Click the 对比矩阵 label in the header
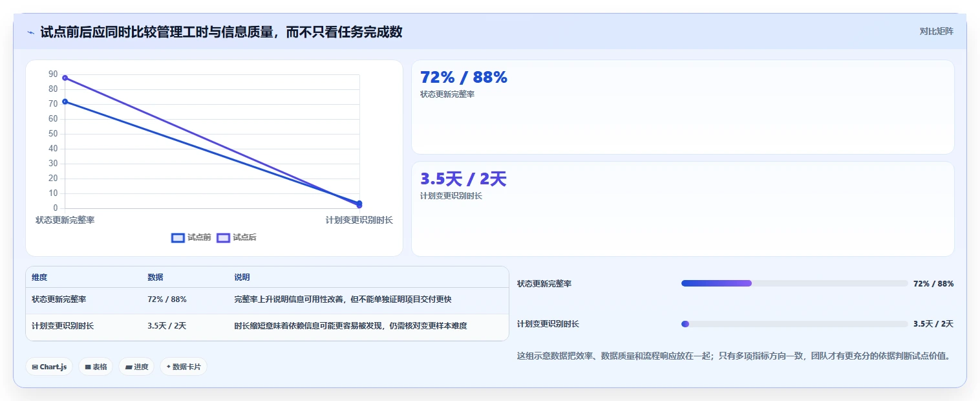The height and width of the screenshot is (401, 980). tap(936, 31)
